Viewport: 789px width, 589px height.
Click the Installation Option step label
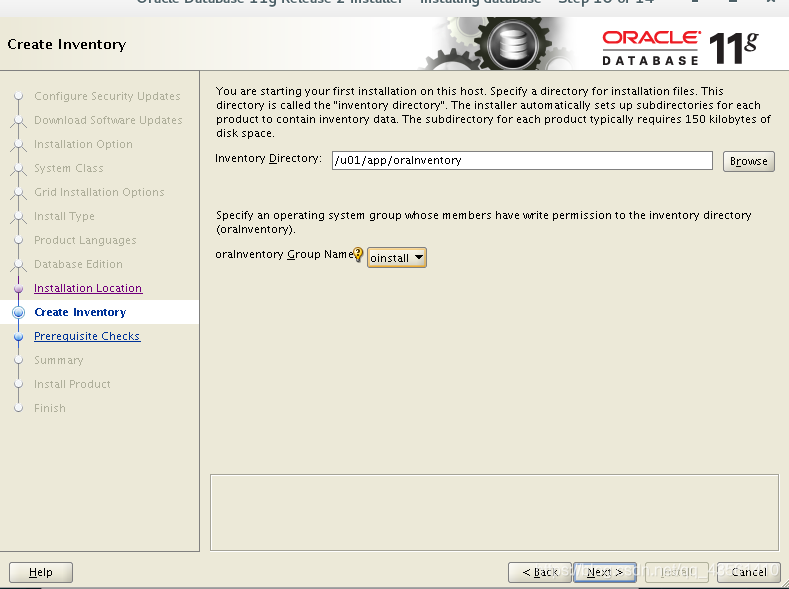(x=84, y=144)
